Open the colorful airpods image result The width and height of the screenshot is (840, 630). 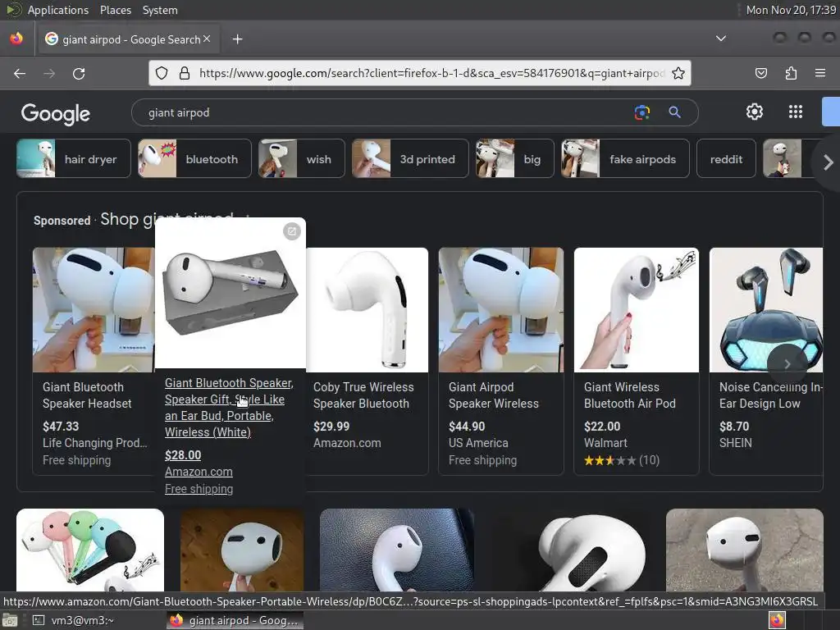90,550
